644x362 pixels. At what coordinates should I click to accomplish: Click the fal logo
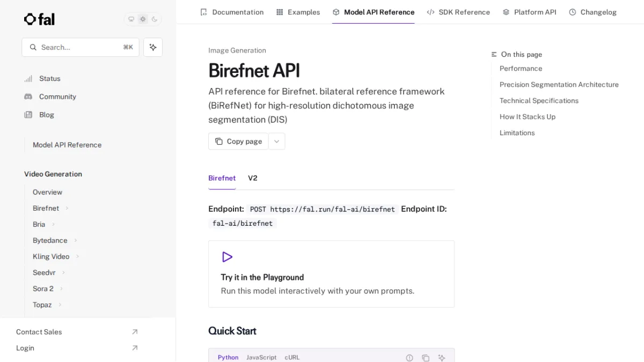(x=39, y=19)
